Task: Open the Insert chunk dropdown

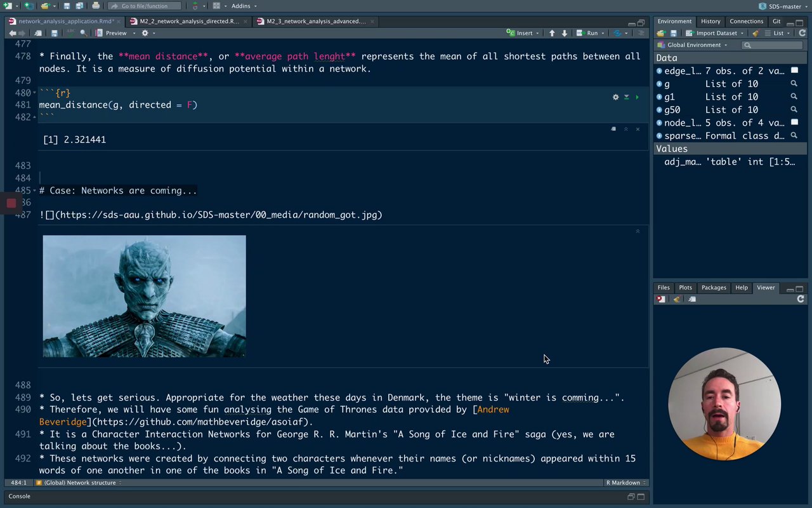Action: tap(523, 33)
